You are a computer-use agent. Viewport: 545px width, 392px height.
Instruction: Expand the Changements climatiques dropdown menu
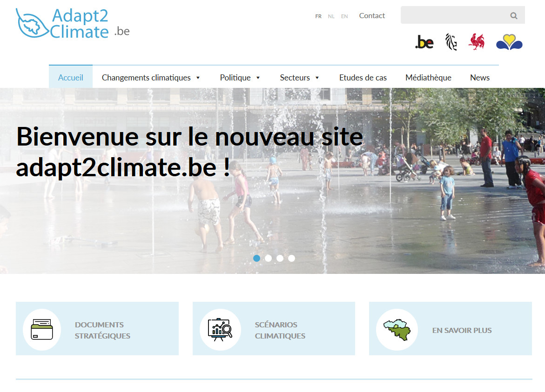pos(151,78)
